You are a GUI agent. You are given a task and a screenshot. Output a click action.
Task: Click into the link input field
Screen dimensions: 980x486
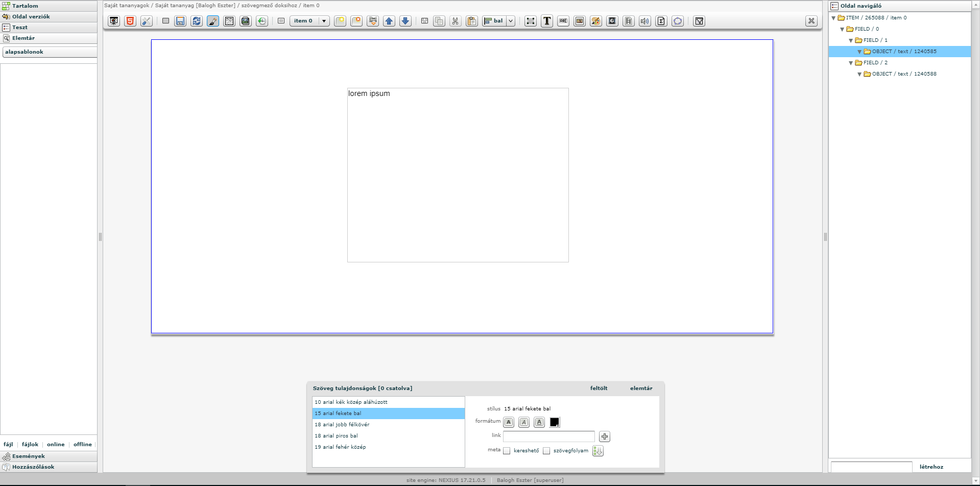pyautogui.click(x=548, y=436)
